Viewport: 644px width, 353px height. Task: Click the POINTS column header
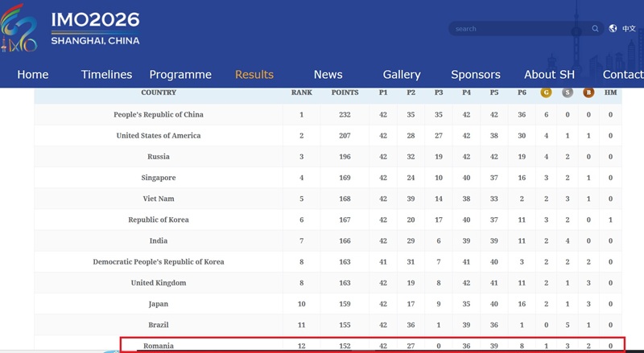[345, 92]
